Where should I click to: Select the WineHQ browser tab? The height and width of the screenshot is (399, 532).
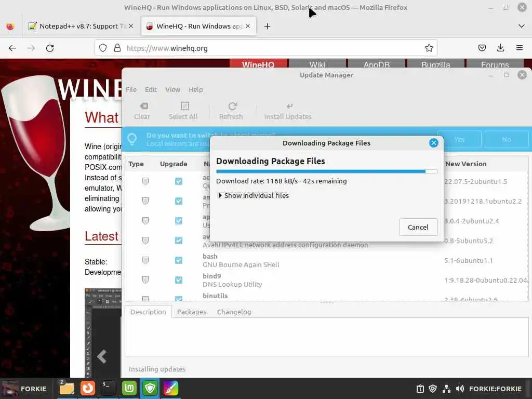199,26
